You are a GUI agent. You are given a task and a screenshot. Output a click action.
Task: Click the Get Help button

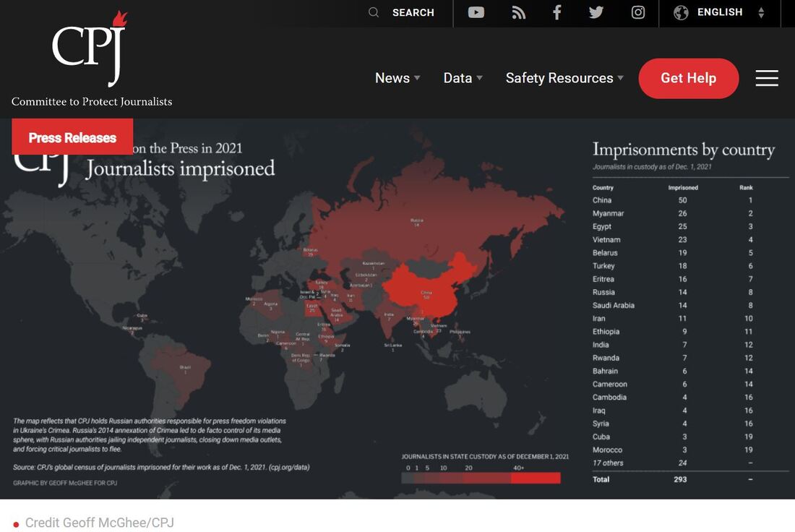689,78
